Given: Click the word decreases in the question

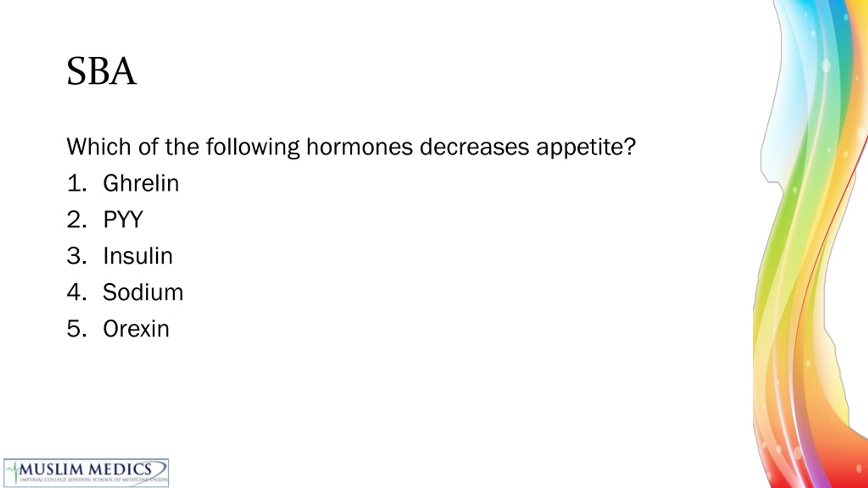Looking at the screenshot, I should click(474, 147).
